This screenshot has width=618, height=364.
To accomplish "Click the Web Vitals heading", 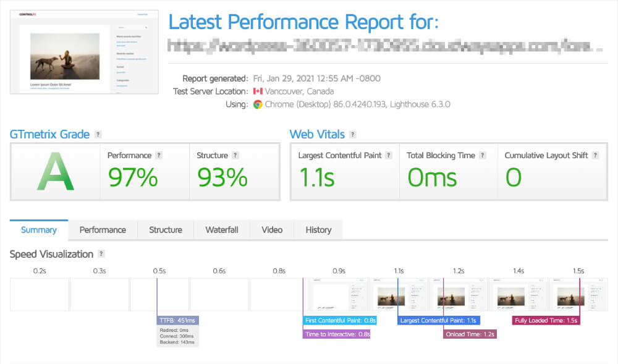I will click(x=317, y=134).
